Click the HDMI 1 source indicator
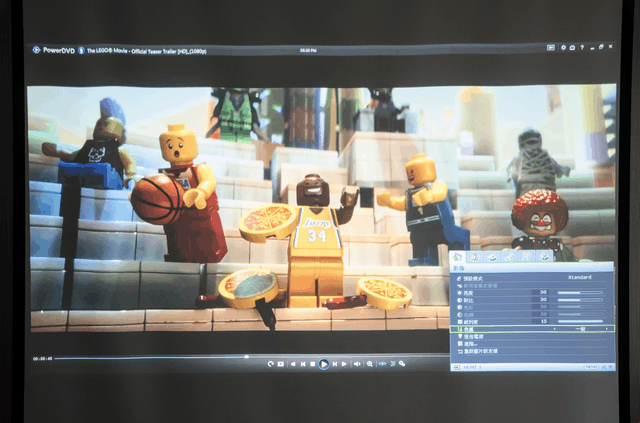The height and width of the screenshot is (423, 640). 472,367
